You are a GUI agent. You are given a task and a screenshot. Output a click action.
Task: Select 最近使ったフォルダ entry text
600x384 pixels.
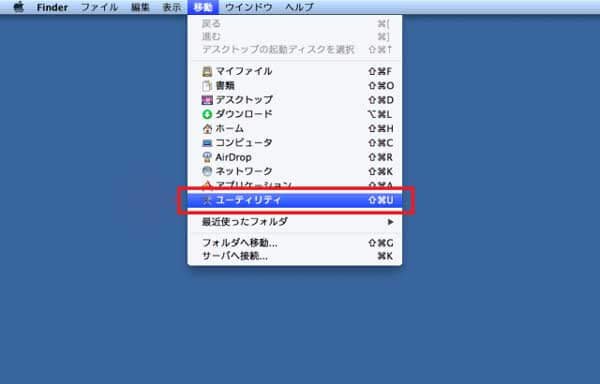tap(245, 221)
